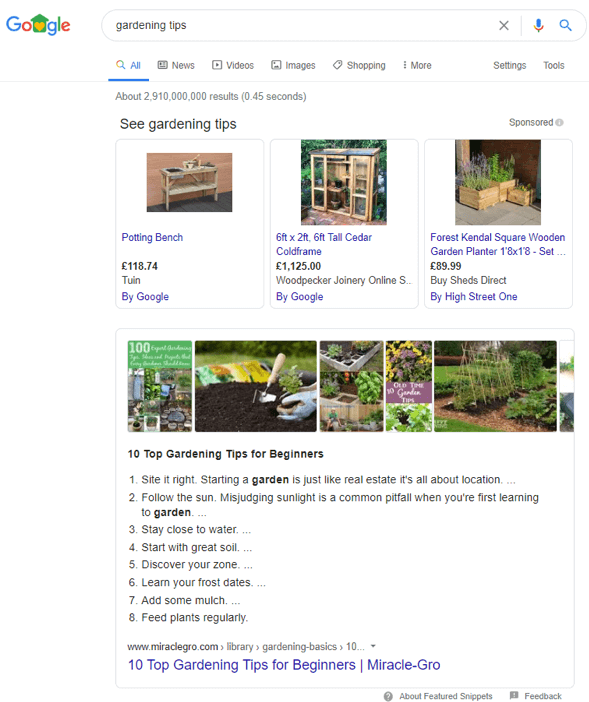Click the Feedback flag icon
Image resolution: width=589 pixels, height=702 pixels.
(x=514, y=695)
